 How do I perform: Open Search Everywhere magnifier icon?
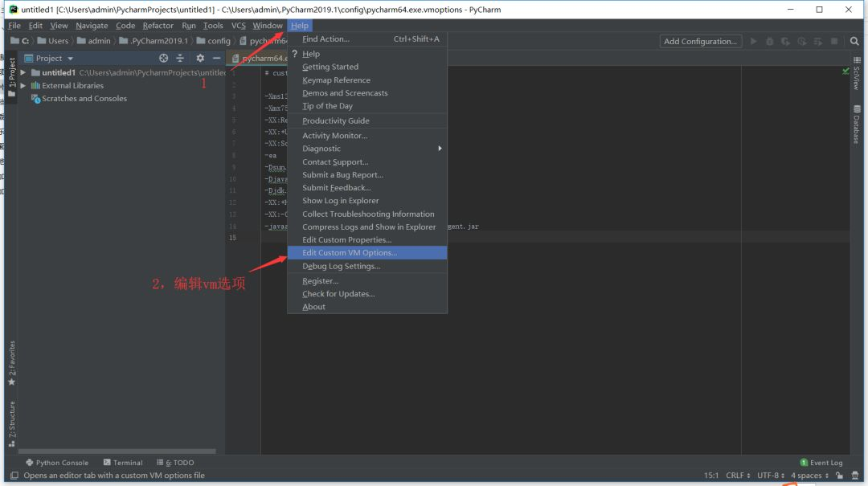point(854,42)
